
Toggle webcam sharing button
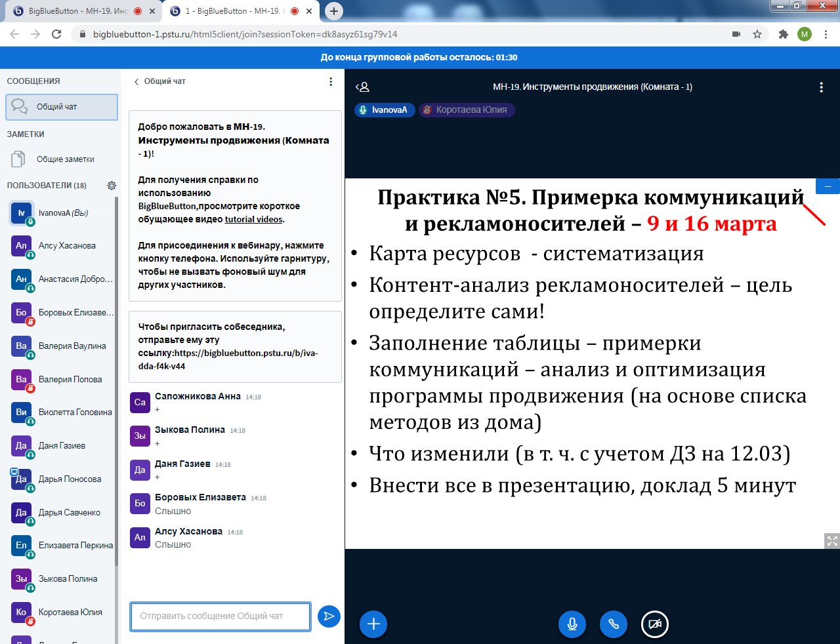pos(654,624)
